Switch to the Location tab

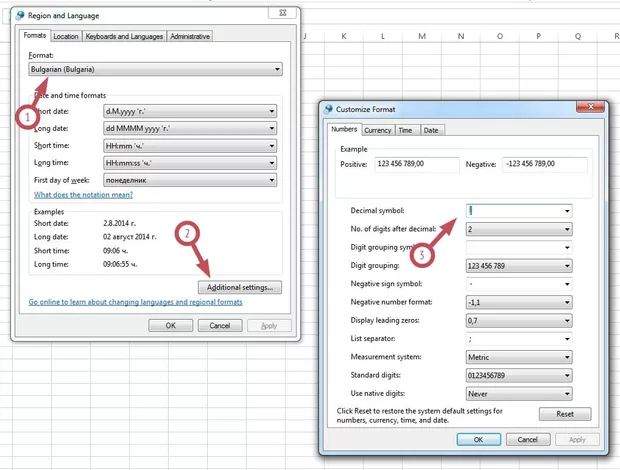coord(65,37)
